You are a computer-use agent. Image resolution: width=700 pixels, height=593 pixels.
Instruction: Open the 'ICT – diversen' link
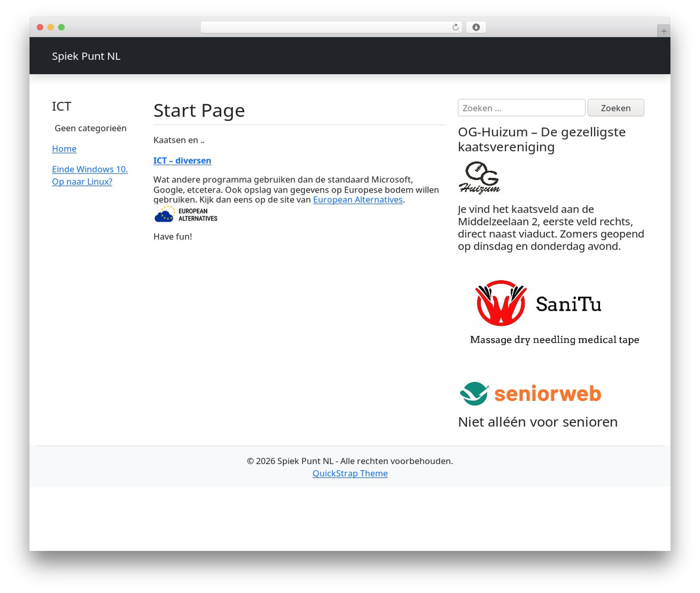182,160
